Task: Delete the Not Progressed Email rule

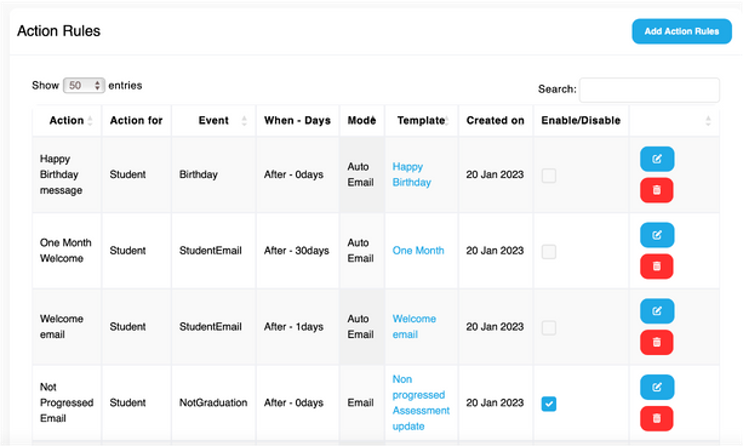Action: (x=657, y=418)
